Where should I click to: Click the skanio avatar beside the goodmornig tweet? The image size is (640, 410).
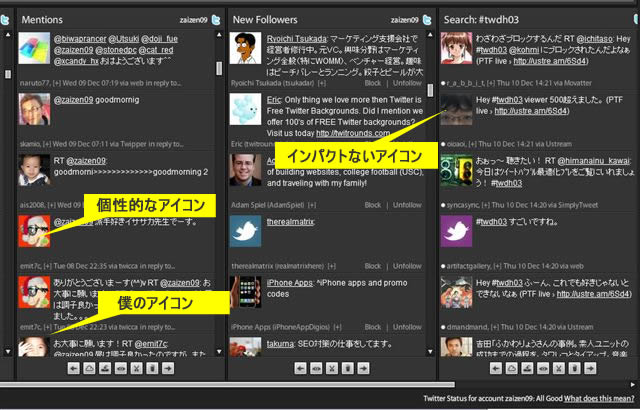34,109
